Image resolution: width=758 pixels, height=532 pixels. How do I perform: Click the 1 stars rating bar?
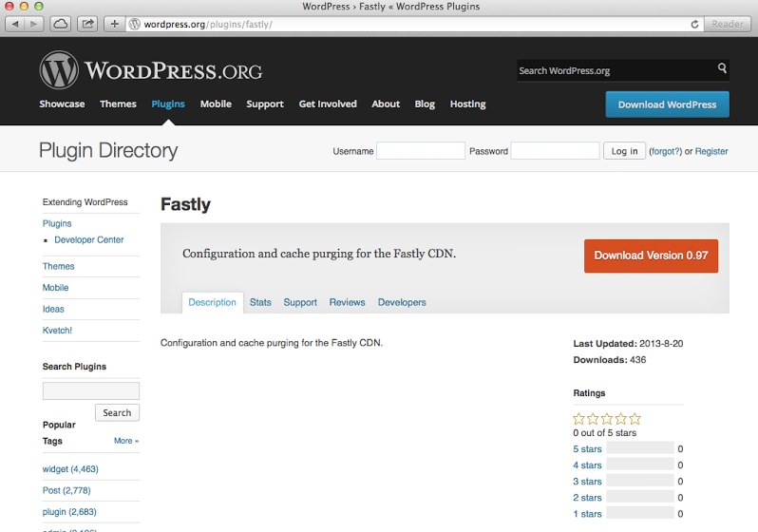(640, 512)
